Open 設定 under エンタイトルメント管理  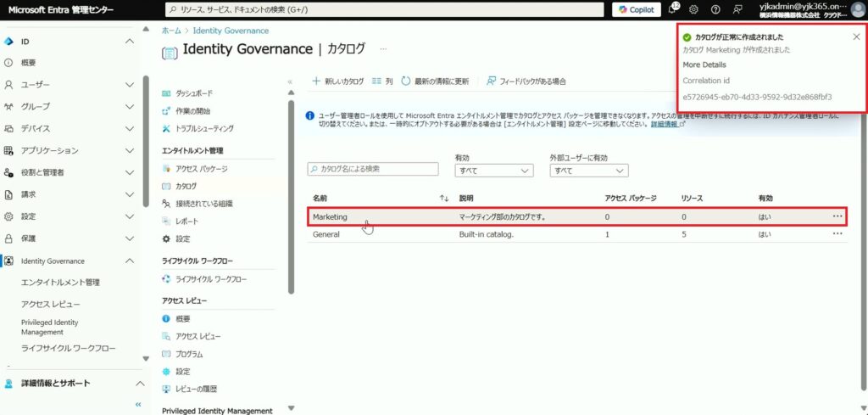pos(183,238)
